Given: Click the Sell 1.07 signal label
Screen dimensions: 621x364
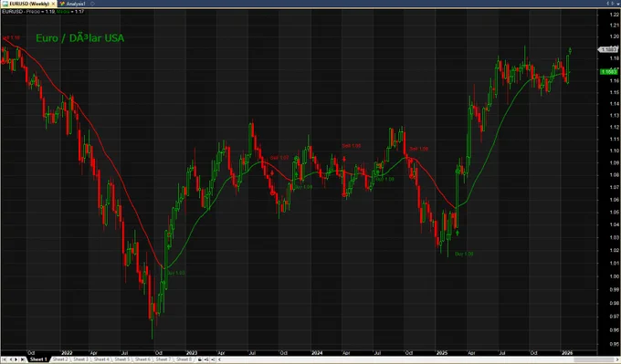Looking at the screenshot, I should point(279,158).
